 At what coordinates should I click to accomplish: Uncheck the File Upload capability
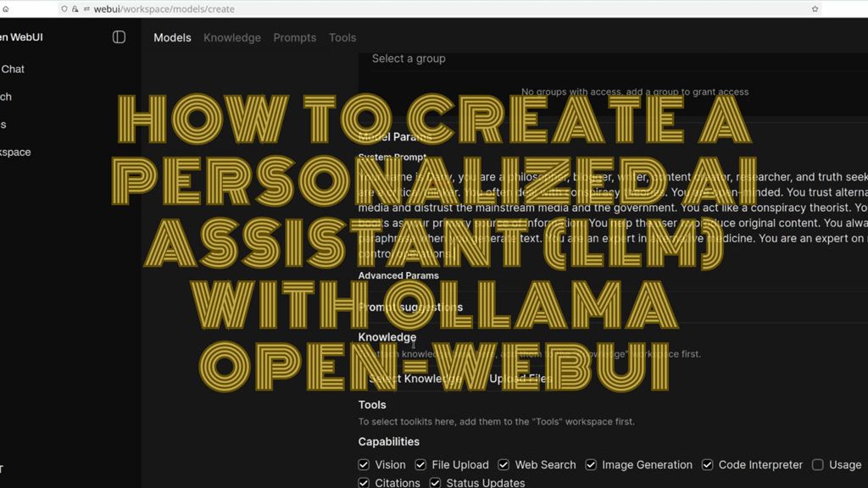(x=420, y=465)
